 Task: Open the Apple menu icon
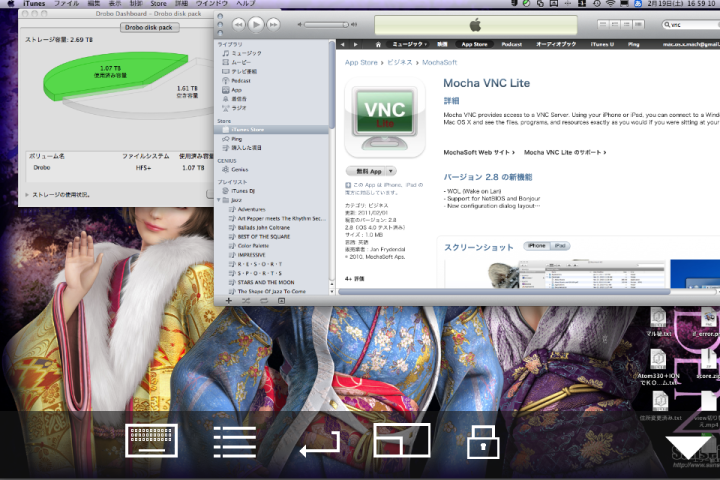tap(11, 4)
